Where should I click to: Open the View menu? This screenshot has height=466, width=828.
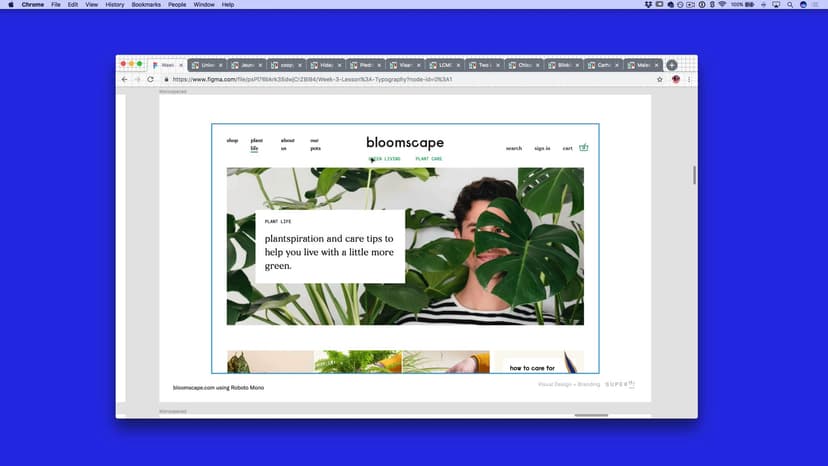[91, 4]
